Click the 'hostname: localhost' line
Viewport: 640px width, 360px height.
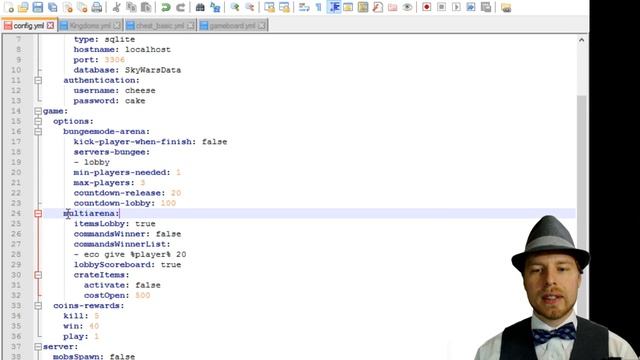pos(122,49)
